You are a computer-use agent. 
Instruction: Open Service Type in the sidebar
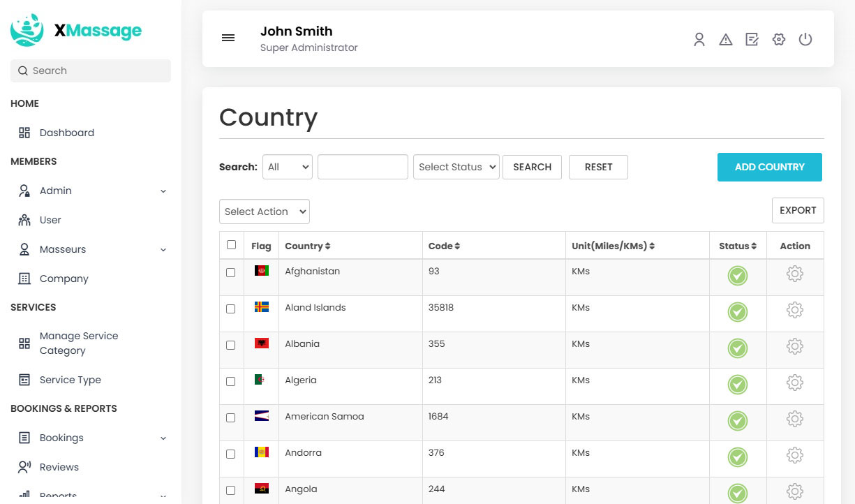(x=70, y=380)
